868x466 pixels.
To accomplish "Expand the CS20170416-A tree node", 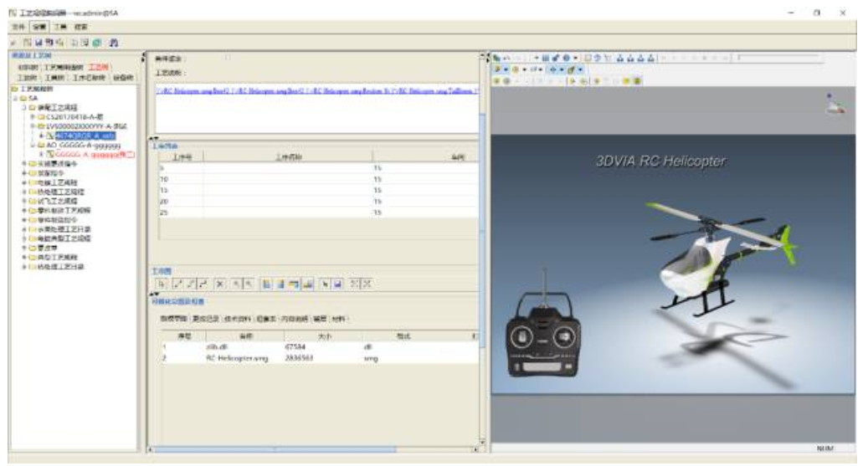I will click(33, 117).
